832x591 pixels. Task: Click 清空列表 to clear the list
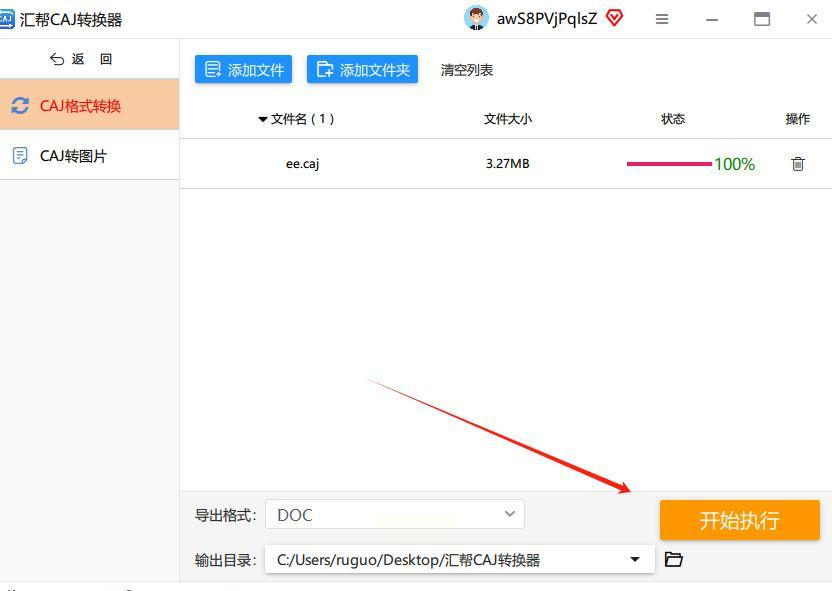(x=467, y=70)
